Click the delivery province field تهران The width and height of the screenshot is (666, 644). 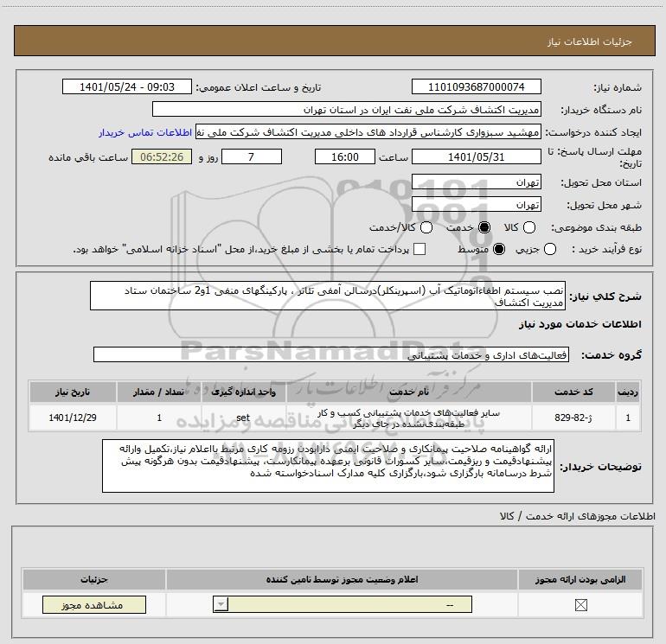tap(476, 182)
